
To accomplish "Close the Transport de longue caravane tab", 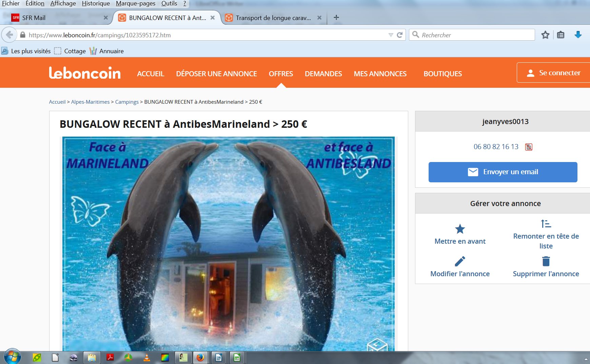I will [x=319, y=18].
